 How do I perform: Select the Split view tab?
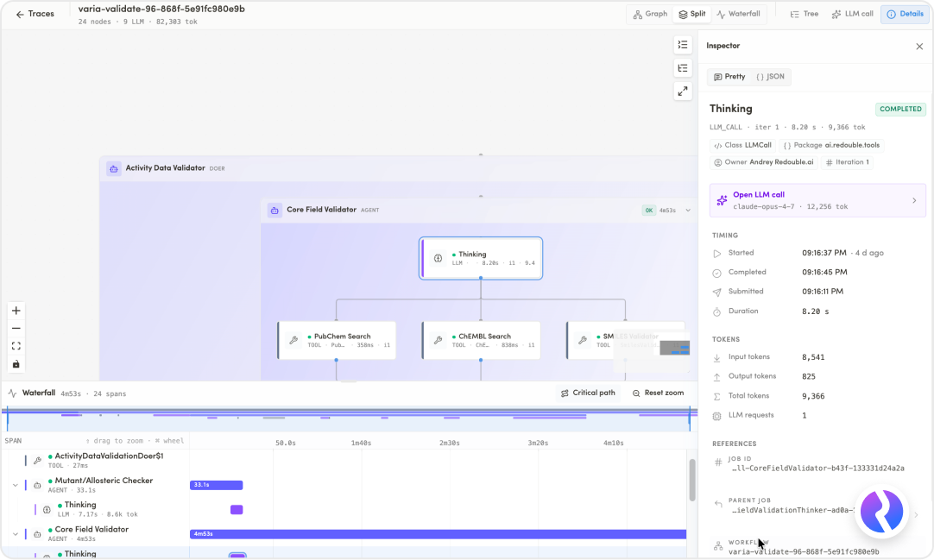point(691,14)
